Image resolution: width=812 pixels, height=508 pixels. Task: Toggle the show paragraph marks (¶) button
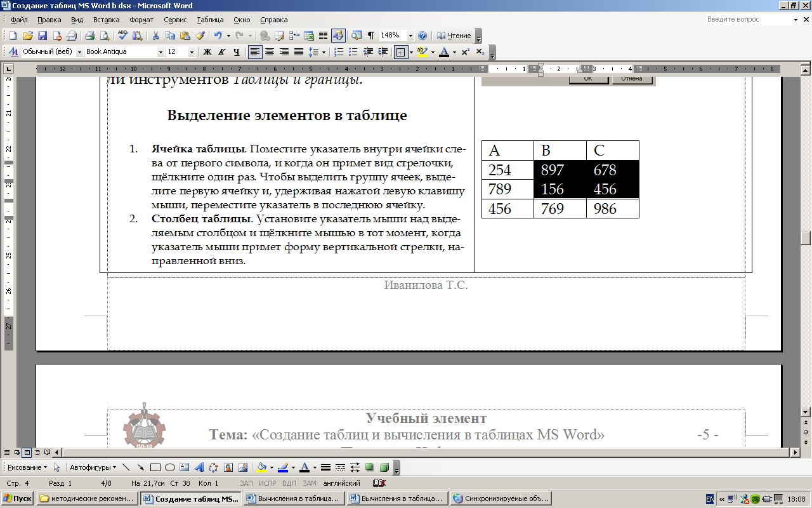pos(370,36)
